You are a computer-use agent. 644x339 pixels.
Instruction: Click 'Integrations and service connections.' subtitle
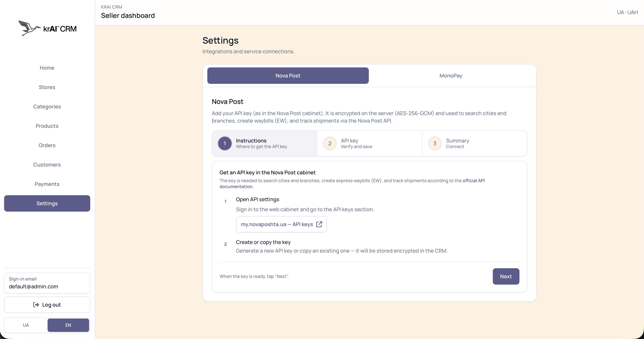tap(248, 51)
